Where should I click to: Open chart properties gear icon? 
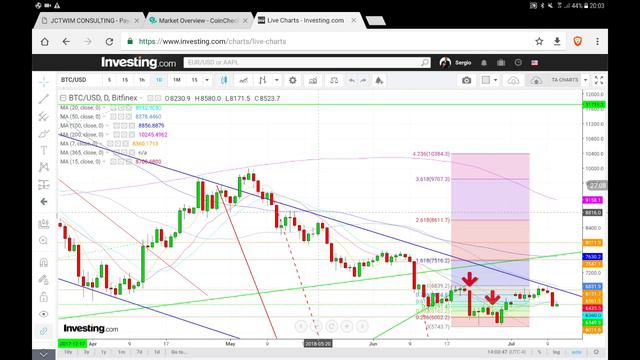[293, 80]
